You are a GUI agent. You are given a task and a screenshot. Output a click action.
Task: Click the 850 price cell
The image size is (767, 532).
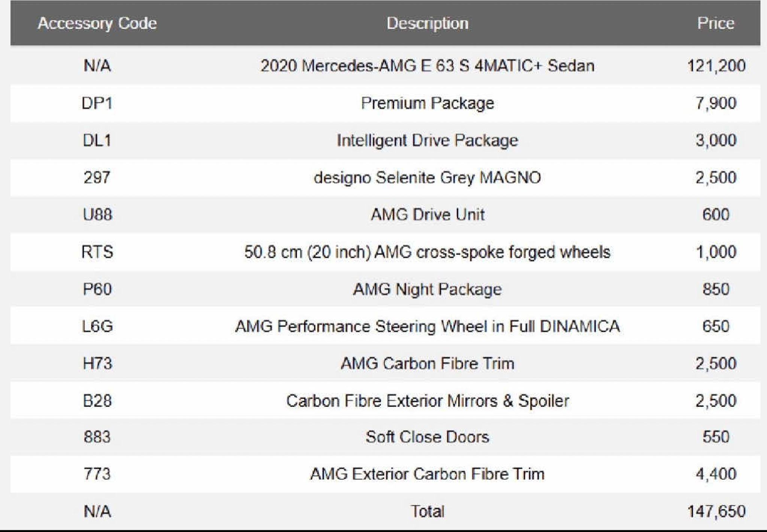point(716,289)
